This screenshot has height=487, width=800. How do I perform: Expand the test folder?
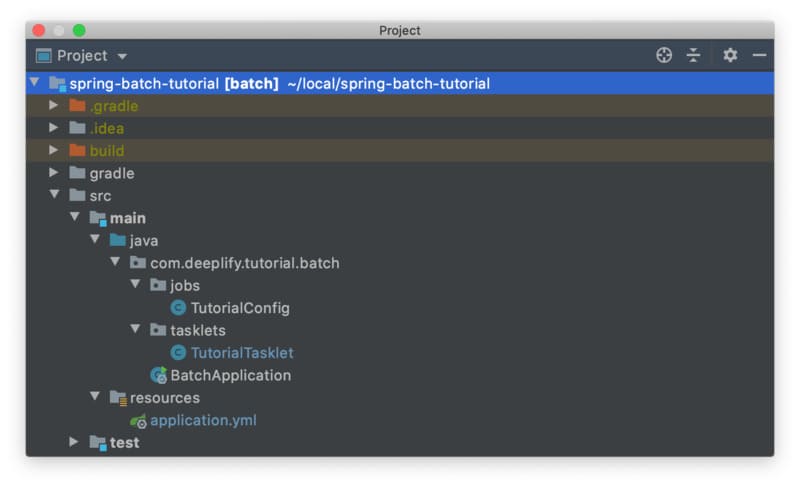pos(73,442)
